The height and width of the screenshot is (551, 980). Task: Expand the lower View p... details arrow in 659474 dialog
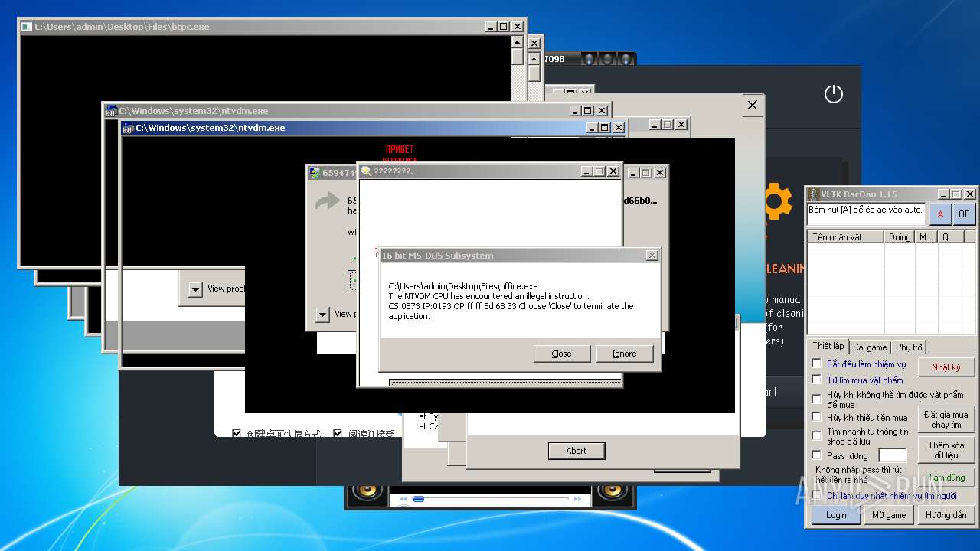(322, 314)
